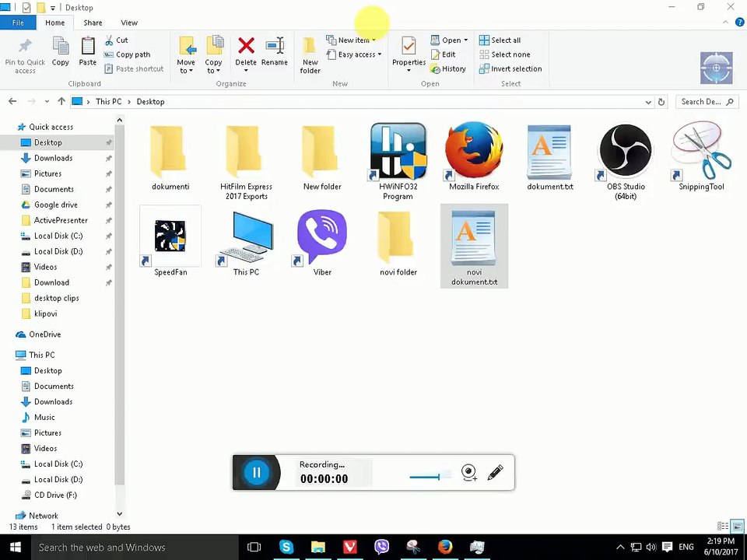
Task: Open recent locations dropdown arrow
Action: 47,101
